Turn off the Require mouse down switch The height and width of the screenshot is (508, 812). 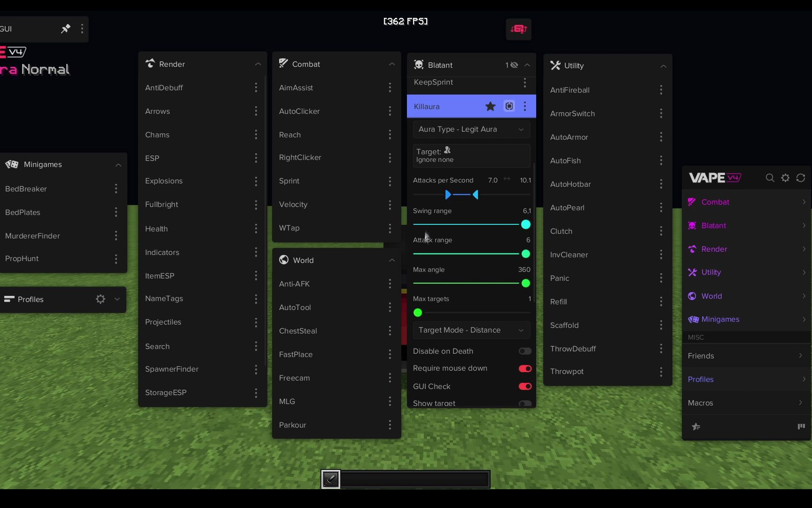pyautogui.click(x=525, y=368)
